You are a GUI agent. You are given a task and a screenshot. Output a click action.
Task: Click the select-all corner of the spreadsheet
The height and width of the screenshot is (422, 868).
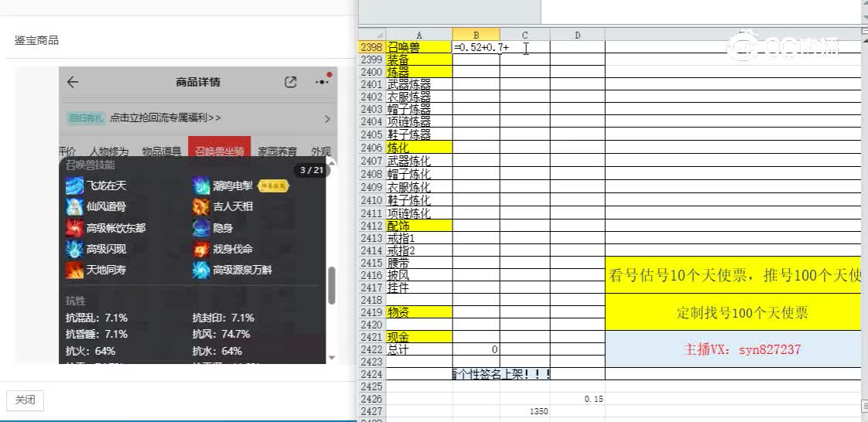click(x=372, y=35)
